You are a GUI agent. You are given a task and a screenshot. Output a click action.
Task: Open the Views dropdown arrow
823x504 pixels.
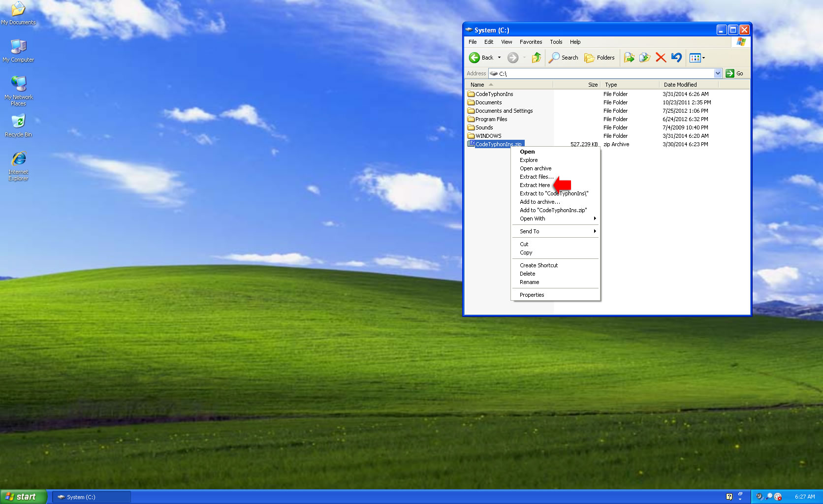pyautogui.click(x=703, y=58)
